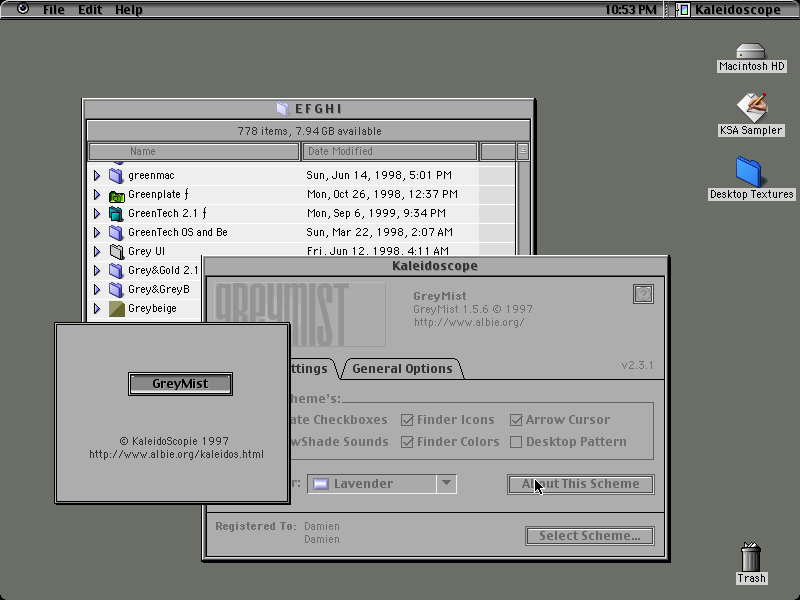Sort the EFGHI list by Date Modified
800x600 pixels.
390,152
